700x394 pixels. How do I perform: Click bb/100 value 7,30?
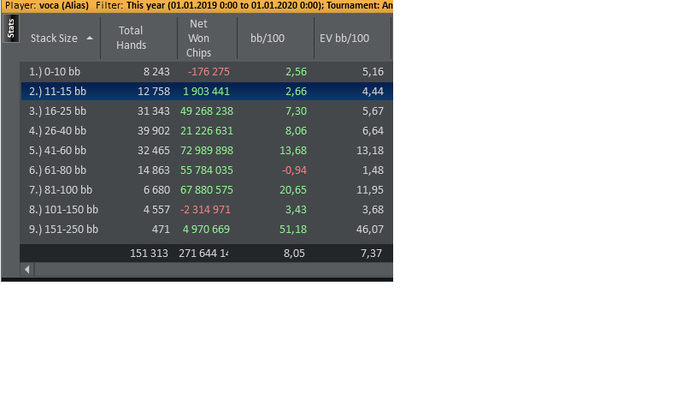pyautogui.click(x=296, y=111)
